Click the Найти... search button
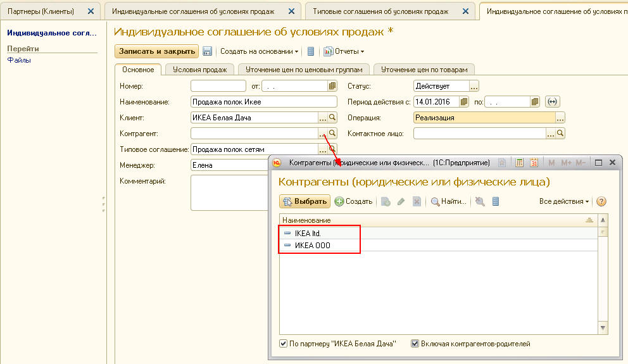628x364 pixels. point(449,201)
